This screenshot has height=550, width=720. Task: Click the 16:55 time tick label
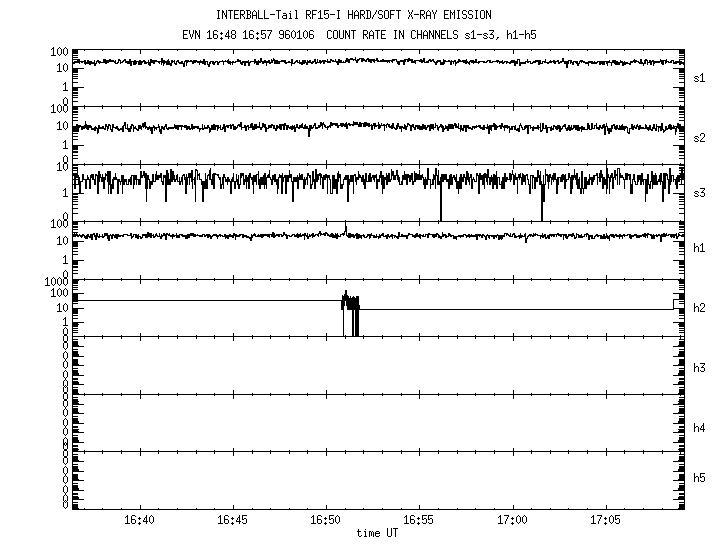419,521
